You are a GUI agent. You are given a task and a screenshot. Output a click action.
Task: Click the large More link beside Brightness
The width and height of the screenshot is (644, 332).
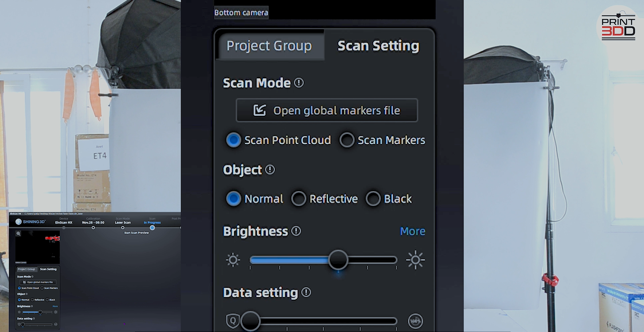point(413,231)
